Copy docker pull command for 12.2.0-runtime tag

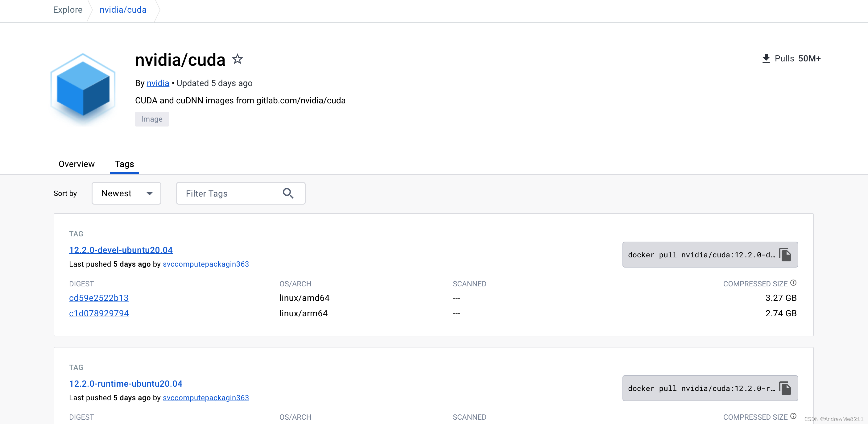tap(785, 388)
